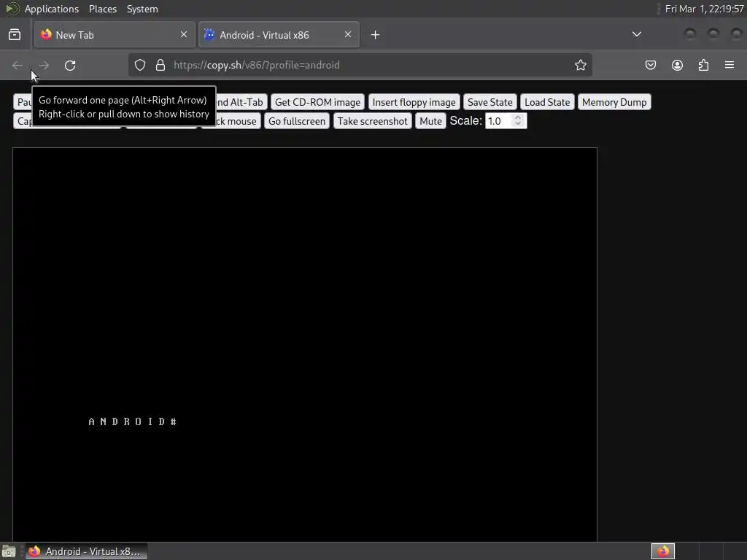Switch to the New Tab tab

(x=115, y=35)
